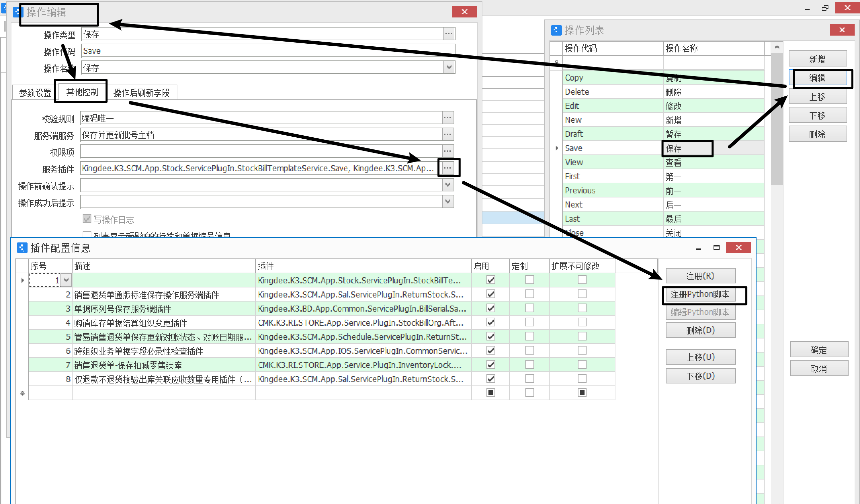Close the 操作编辑 window
The width and height of the screenshot is (860, 504).
coord(464,12)
